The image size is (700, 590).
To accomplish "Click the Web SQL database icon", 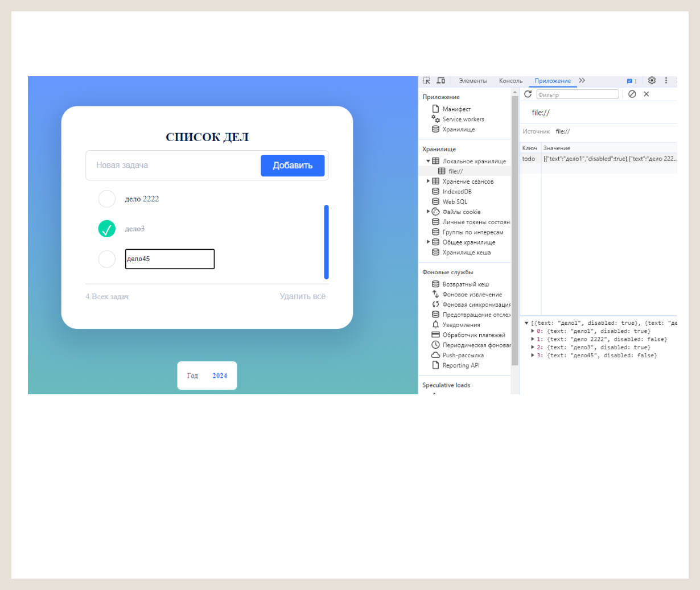I will 435,201.
